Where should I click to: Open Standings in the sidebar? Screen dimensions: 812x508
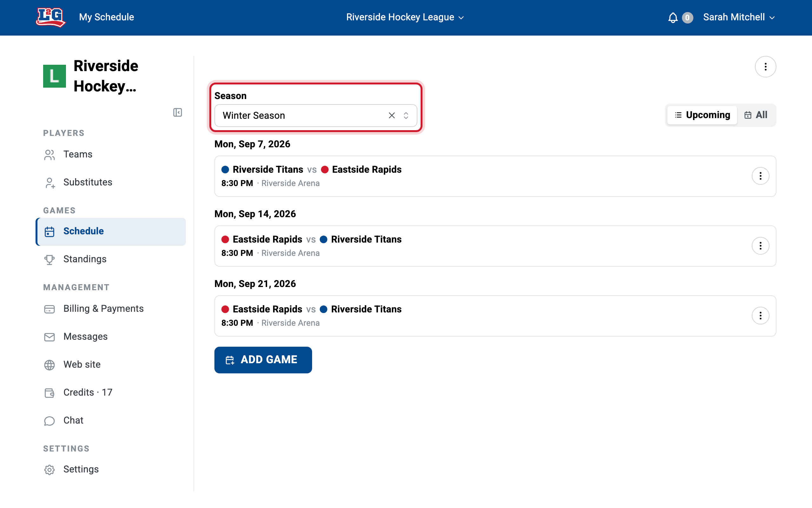pyautogui.click(x=111, y=259)
